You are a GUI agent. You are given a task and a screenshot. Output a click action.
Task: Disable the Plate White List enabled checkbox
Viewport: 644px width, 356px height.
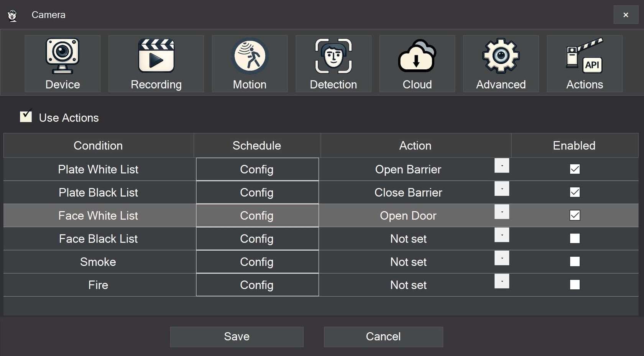(575, 169)
